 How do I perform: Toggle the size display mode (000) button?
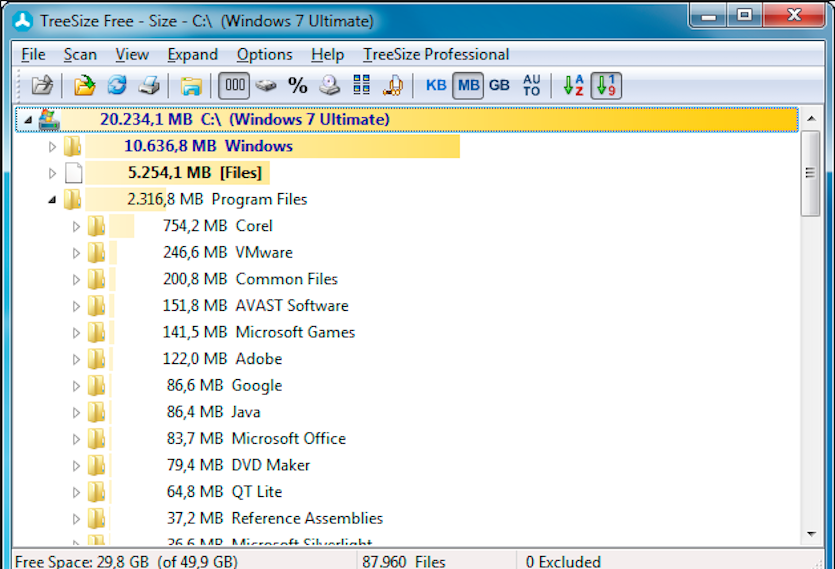click(x=234, y=85)
